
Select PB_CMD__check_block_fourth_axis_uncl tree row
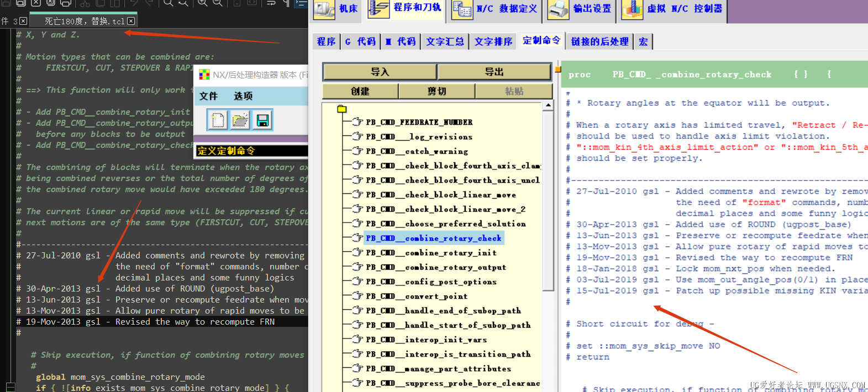(x=453, y=180)
